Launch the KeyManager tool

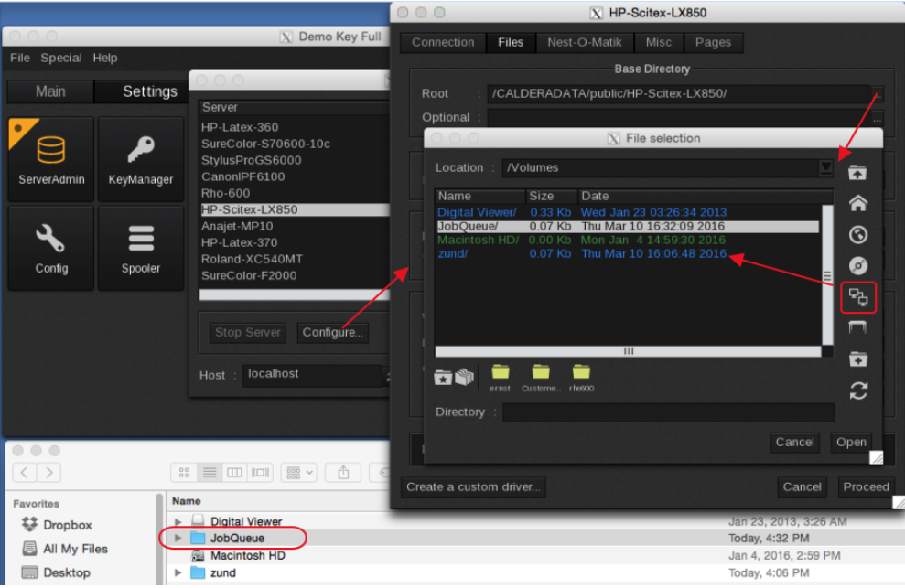pyautogui.click(x=141, y=158)
